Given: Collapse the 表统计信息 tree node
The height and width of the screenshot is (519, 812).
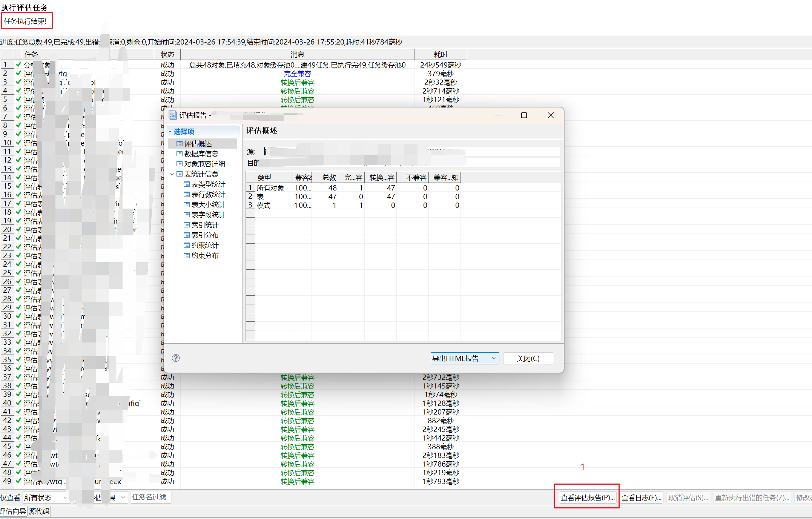Looking at the screenshot, I should [172, 174].
